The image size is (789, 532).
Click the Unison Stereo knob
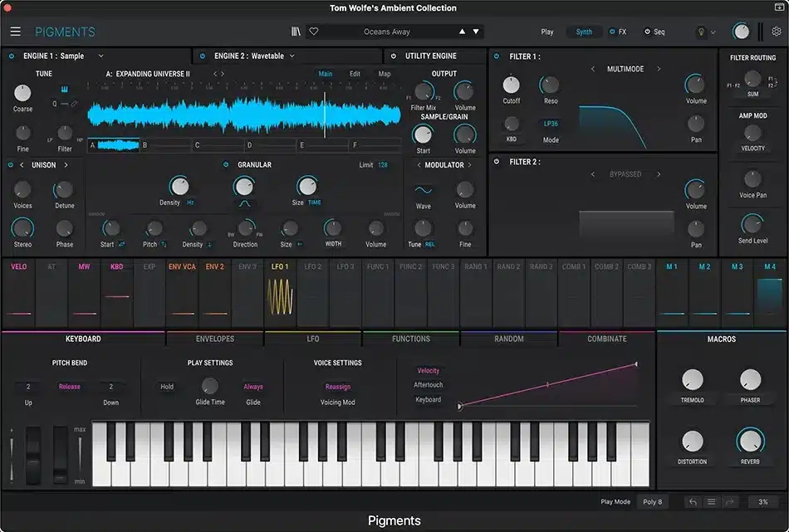22,228
